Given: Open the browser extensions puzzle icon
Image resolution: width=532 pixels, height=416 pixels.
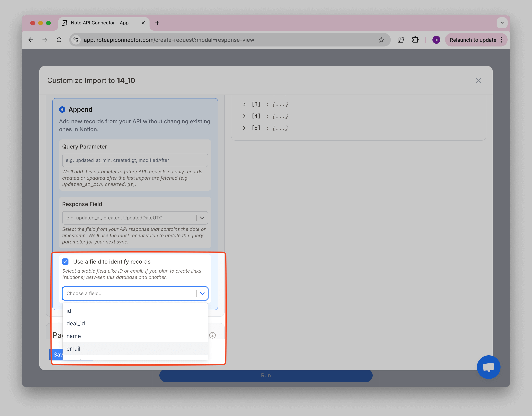Looking at the screenshot, I should pyautogui.click(x=415, y=40).
